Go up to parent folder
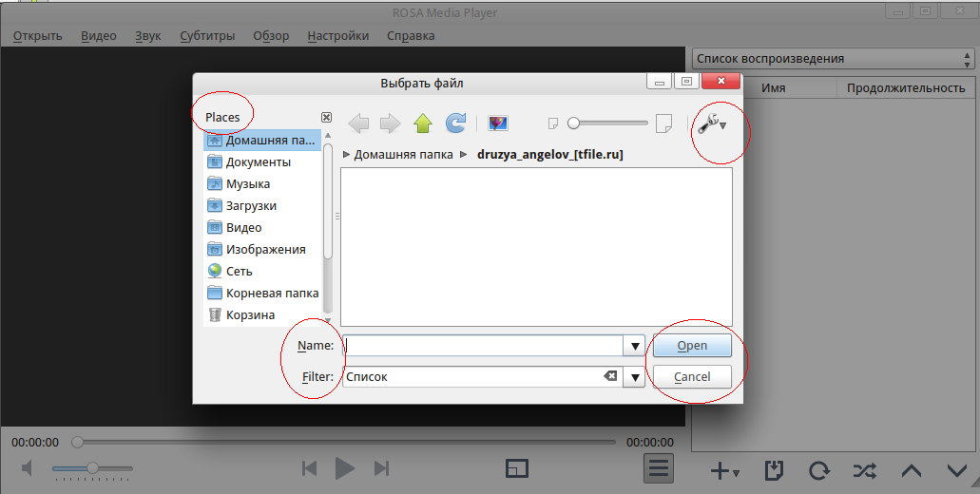Image resolution: width=980 pixels, height=494 pixels. point(423,123)
